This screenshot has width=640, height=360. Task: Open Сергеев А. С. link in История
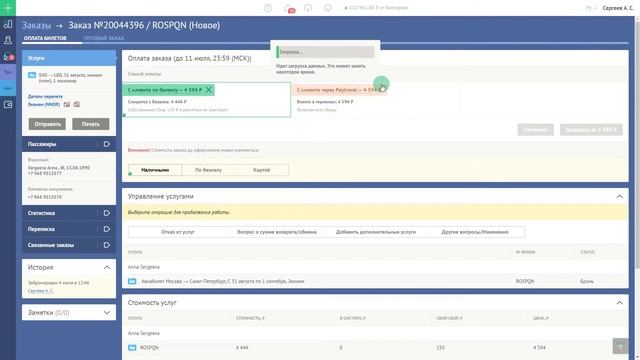coord(40,291)
